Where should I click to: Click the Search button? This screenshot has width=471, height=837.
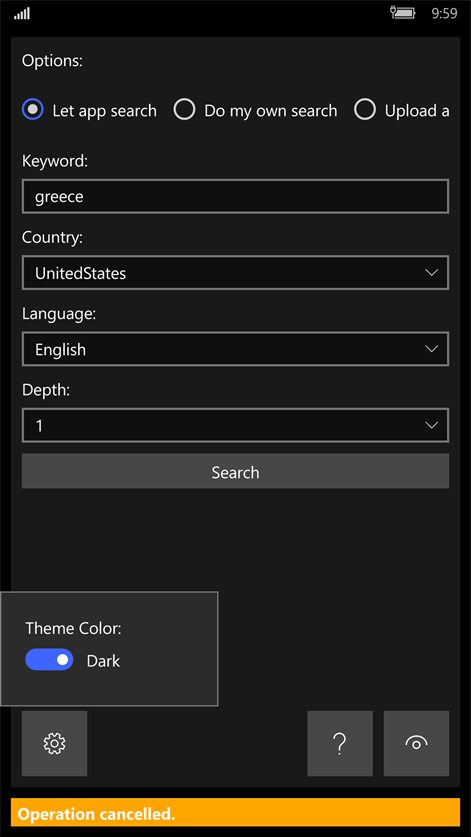[x=235, y=471]
